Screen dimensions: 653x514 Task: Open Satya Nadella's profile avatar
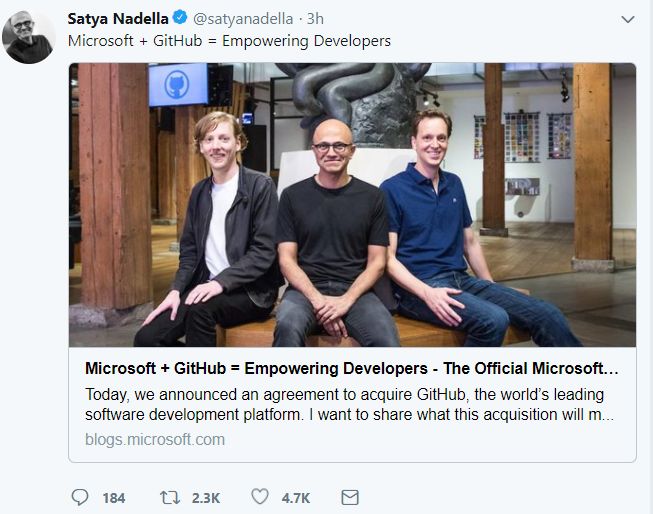pyautogui.click(x=29, y=37)
